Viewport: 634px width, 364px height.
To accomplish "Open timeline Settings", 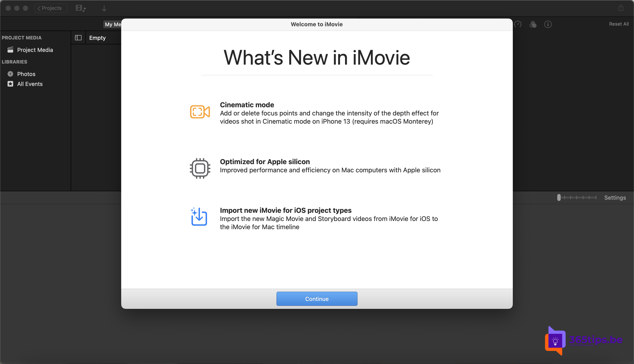I will pyautogui.click(x=615, y=198).
